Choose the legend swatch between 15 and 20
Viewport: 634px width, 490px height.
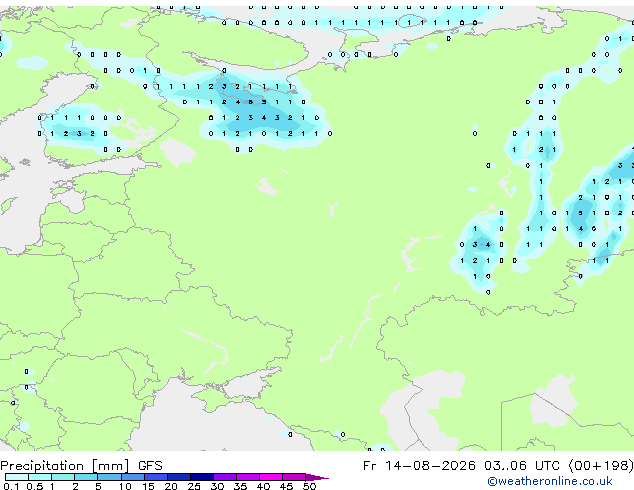(x=156, y=477)
